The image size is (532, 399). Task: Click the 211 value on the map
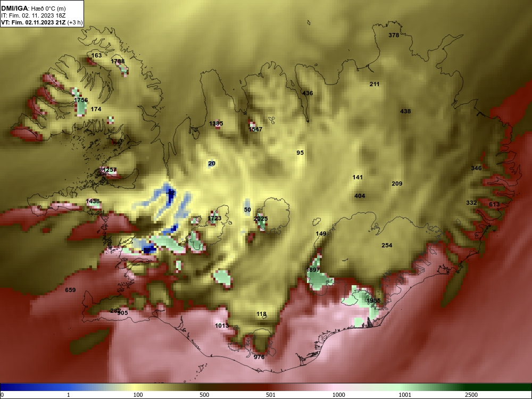coord(374,84)
